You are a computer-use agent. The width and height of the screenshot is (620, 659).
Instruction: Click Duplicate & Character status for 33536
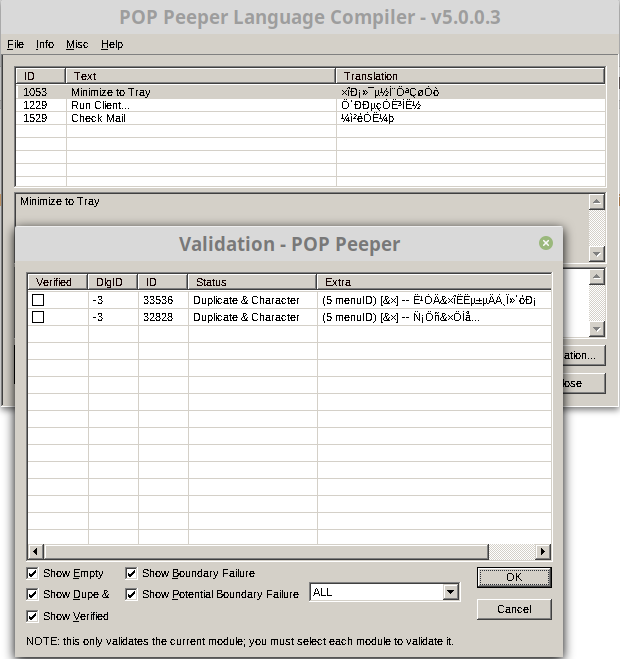pos(253,300)
